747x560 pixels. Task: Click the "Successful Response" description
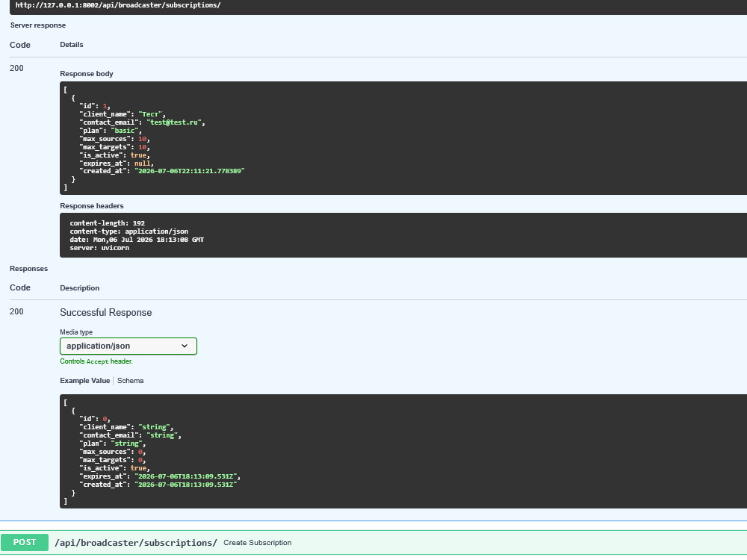tap(106, 313)
